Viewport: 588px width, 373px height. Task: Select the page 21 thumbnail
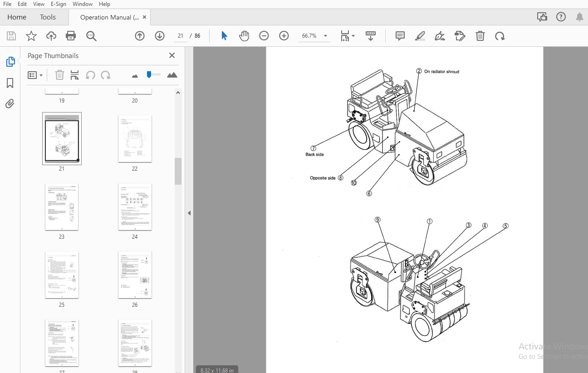(62, 138)
